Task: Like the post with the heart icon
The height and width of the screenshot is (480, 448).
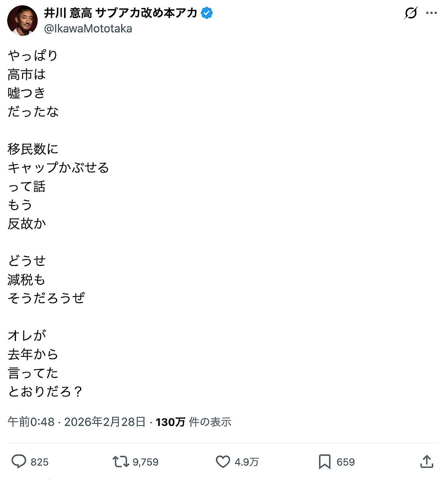Action: coord(223,462)
